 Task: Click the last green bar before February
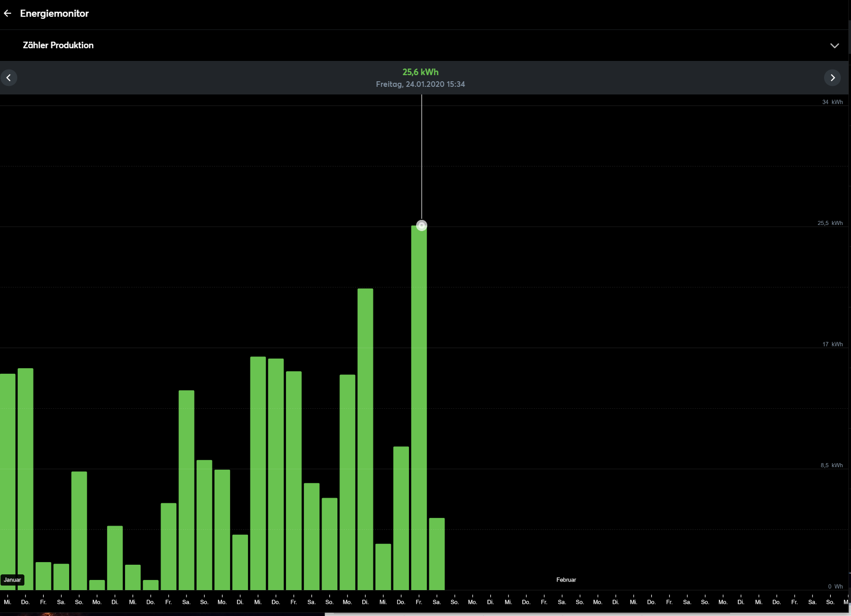tap(436, 554)
